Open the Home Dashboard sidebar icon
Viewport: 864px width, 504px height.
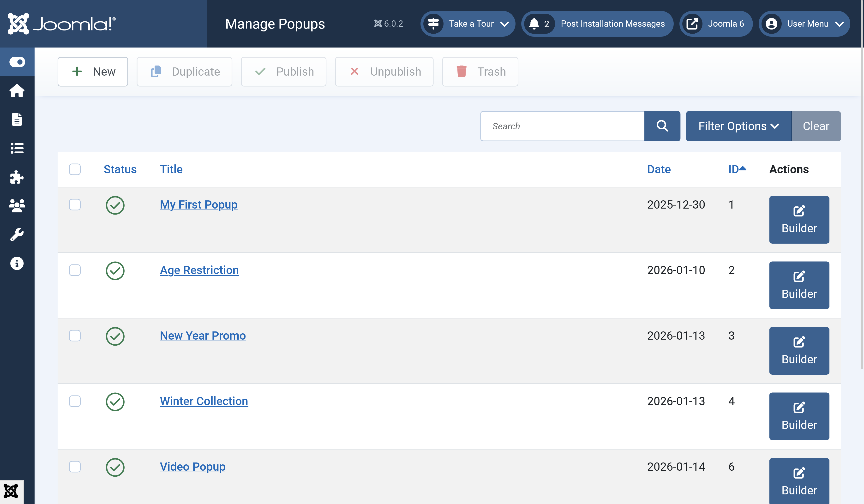coord(17,91)
